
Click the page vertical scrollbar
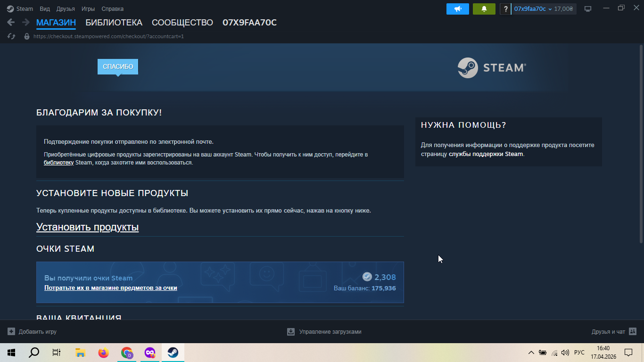[x=641, y=144]
